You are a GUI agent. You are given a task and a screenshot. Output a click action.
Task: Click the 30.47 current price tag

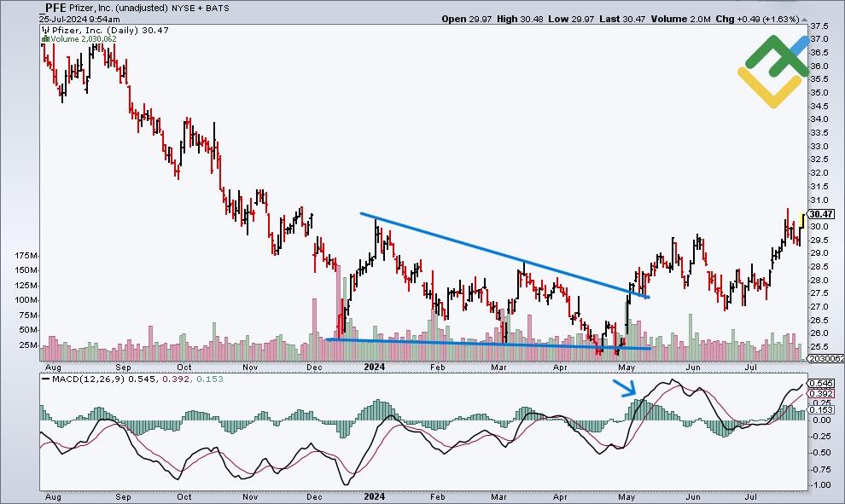[820, 214]
